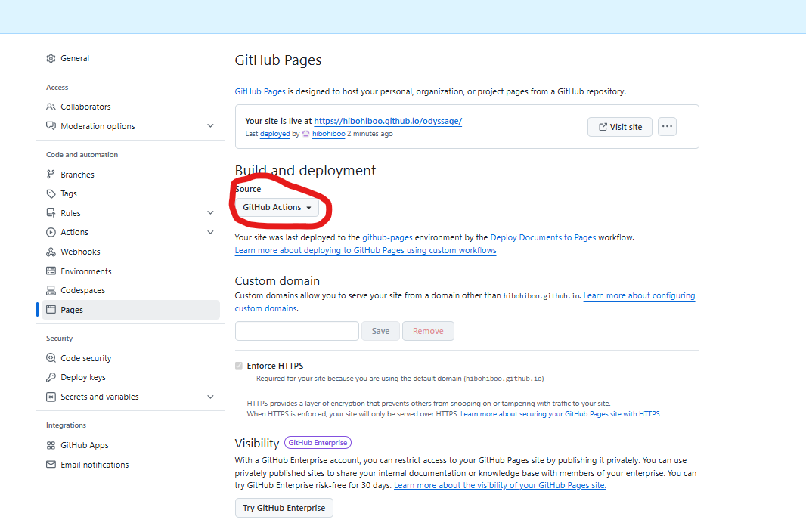Click Learn more about configuring custom domains

(639, 295)
